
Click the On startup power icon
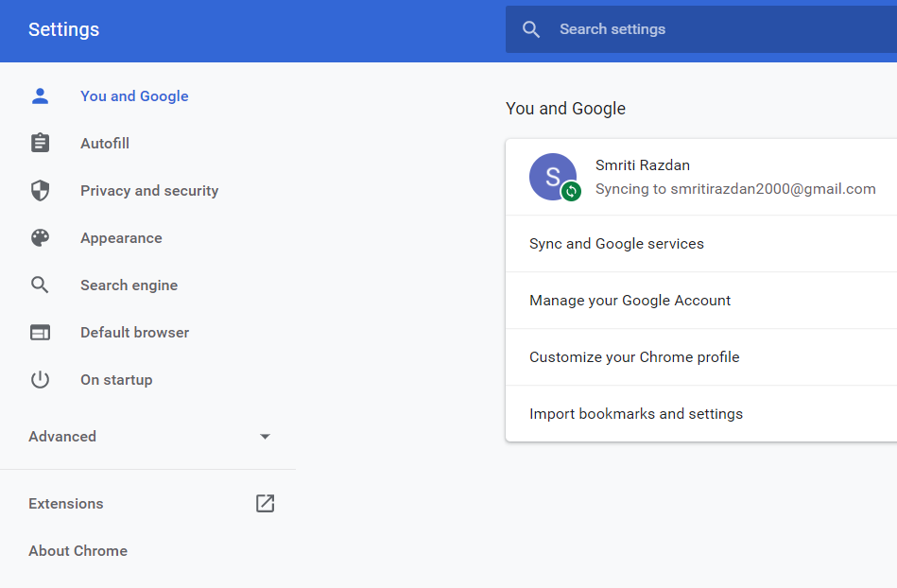click(x=40, y=380)
